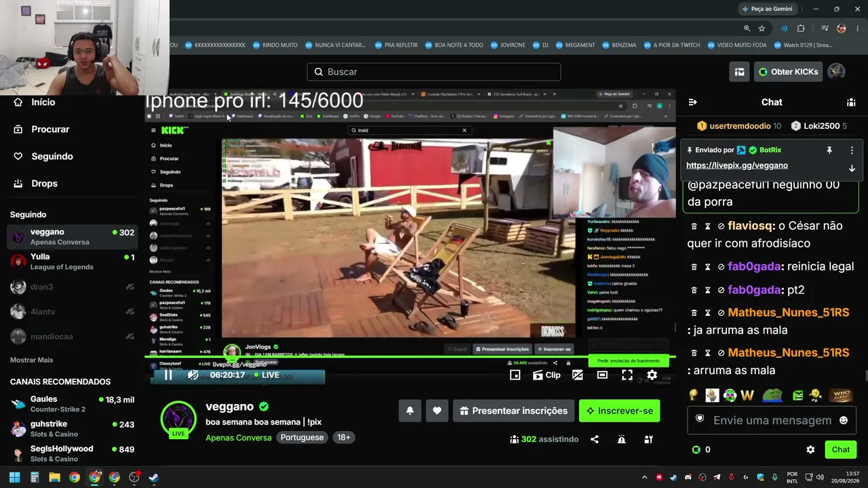Image resolution: width=868 pixels, height=488 pixels.
Task: Open chat users list icon
Action: 851,102
